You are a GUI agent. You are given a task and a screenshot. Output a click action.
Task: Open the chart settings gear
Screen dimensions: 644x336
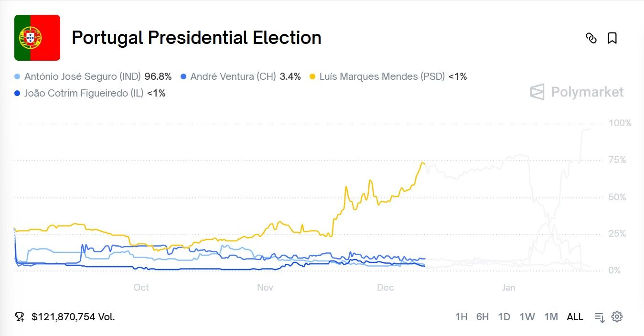(617, 316)
